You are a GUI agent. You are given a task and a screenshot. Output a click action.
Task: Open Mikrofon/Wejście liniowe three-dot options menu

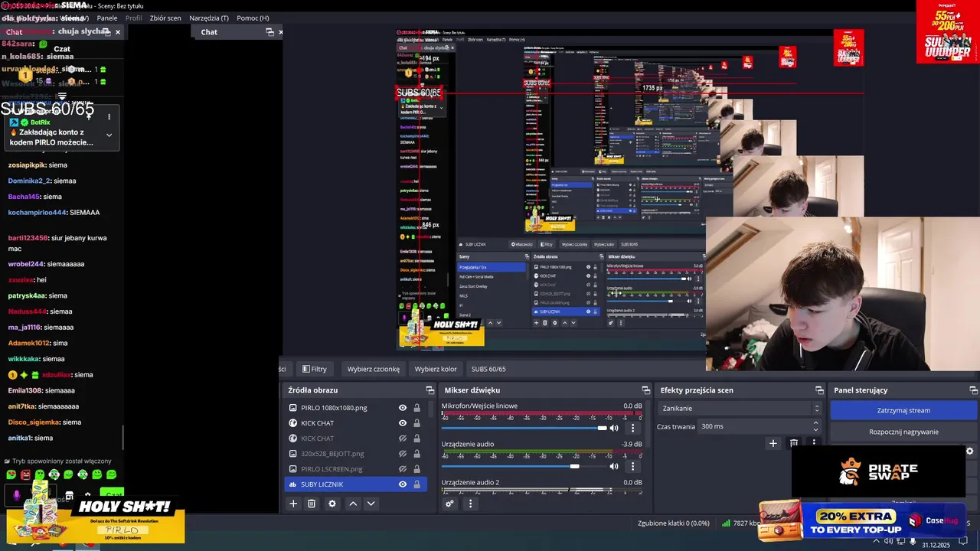click(633, 428)
